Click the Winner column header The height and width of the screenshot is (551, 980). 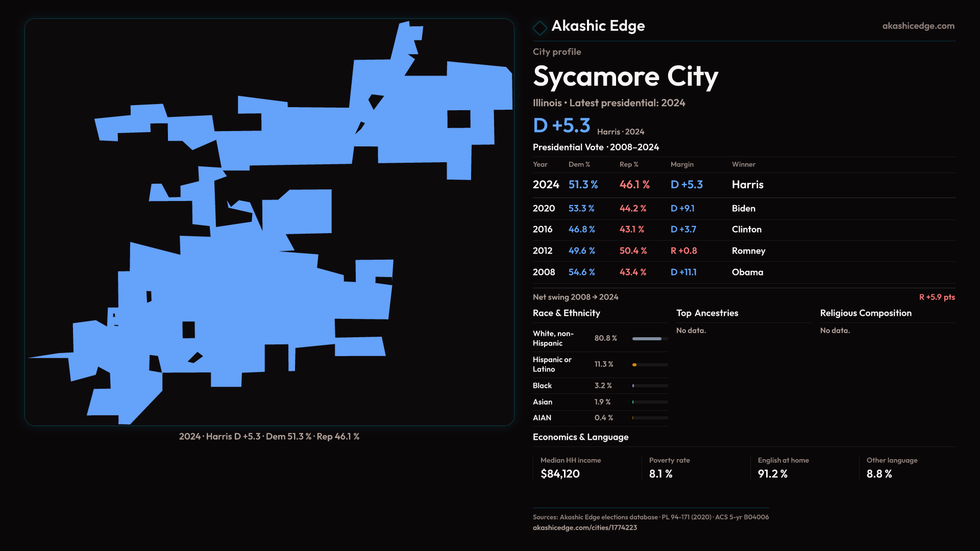click(x=743, y=164)
